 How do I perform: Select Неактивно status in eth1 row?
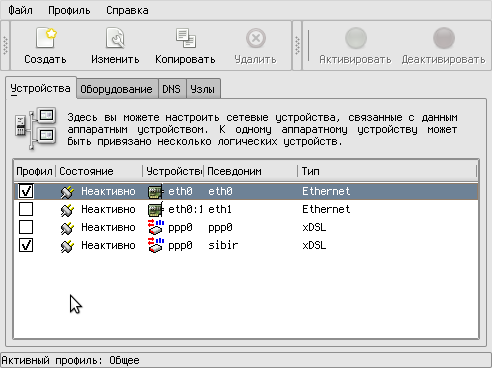pyautogui.click(x=108, y=210)
